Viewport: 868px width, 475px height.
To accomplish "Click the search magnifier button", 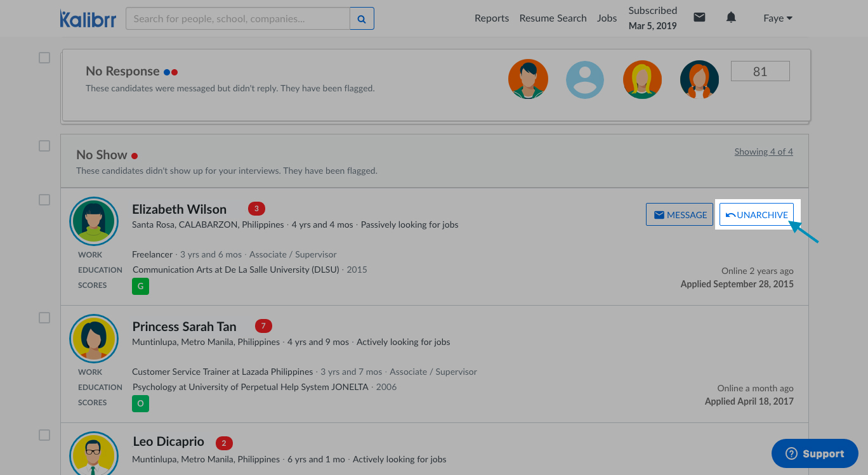I will click(x=362, y=19).
